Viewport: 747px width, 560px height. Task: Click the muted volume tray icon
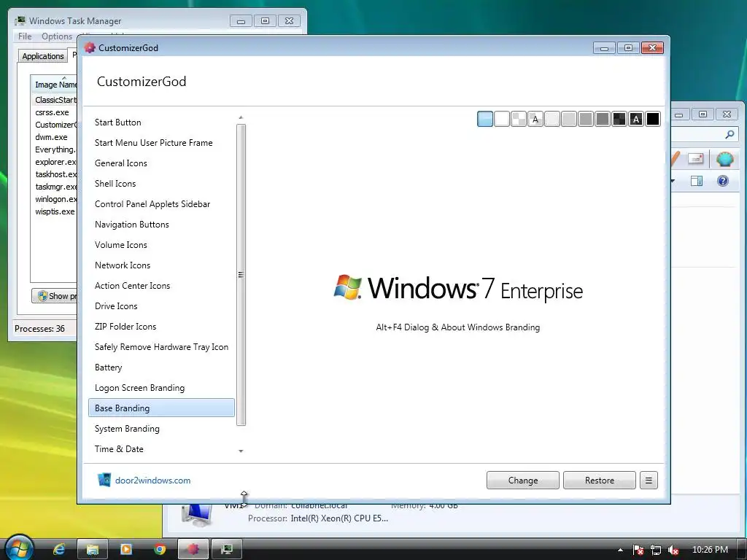pyautogui.click(x=673, y=550)
